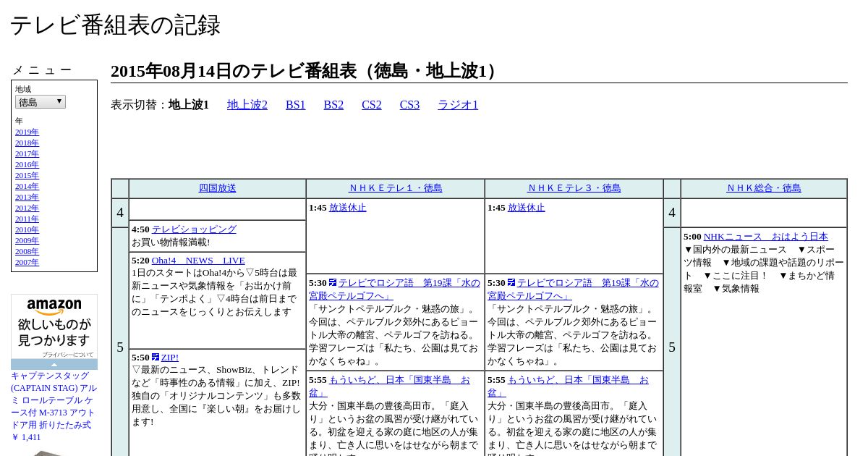
Task: Open year 2016年 archive
Action: click(x=27, y=164)
